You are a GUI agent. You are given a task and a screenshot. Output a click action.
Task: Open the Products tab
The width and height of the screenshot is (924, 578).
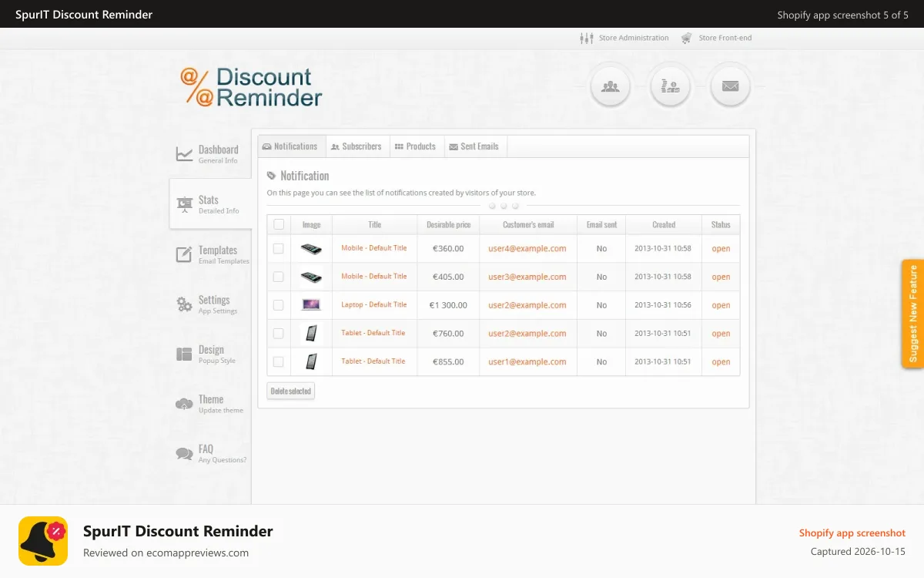pos(416,146)
